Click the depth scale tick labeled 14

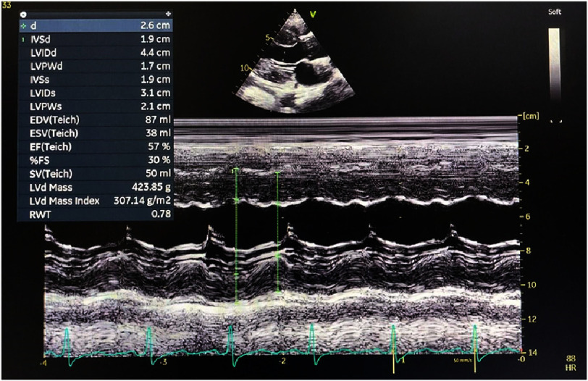pos(532,353)
